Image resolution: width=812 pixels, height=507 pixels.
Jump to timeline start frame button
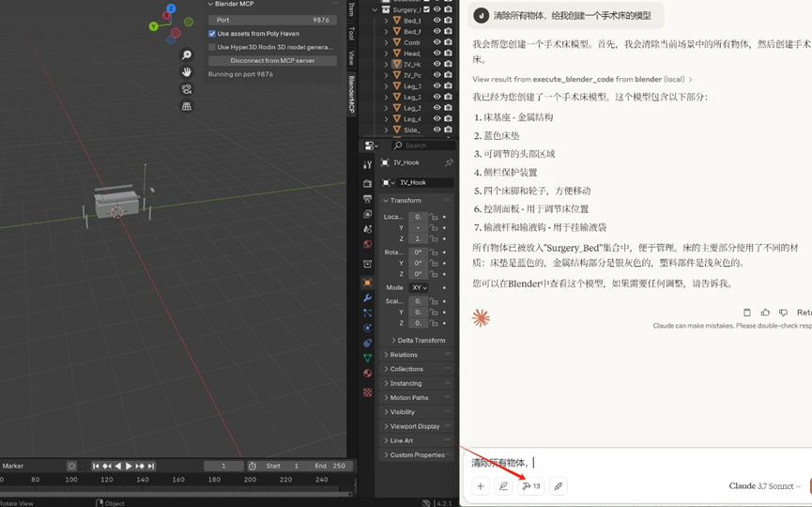click(96, 466)
